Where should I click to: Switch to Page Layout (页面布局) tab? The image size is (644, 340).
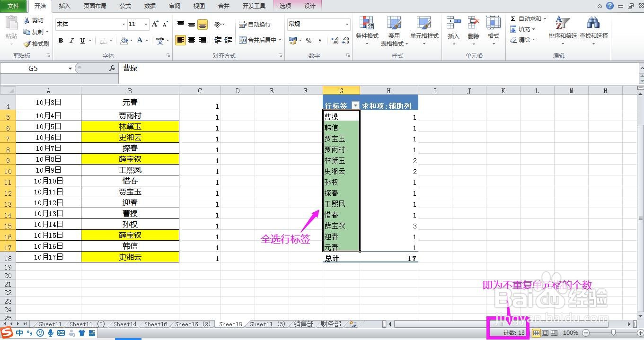pos(95,6)
